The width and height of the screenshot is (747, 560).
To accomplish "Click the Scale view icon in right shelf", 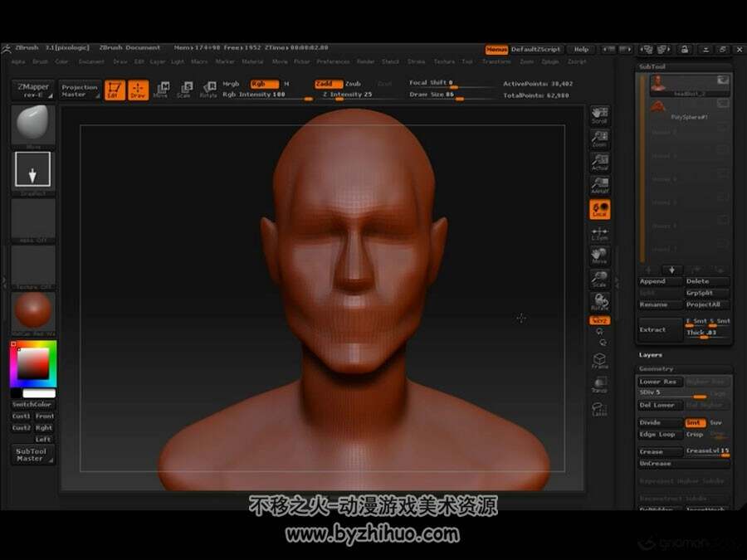I will 599,279.
